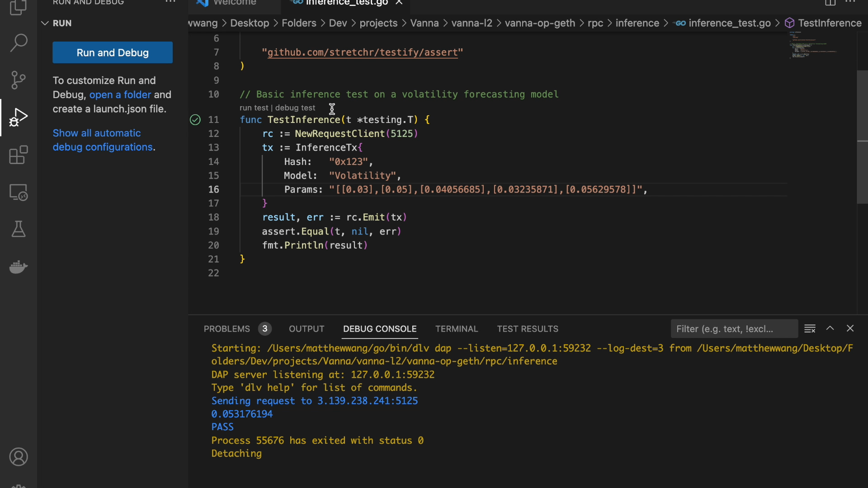Screen dimensions: 868x488
Task: Open the inference breadcrumb dropdown
Action: [x=637, y=23]
